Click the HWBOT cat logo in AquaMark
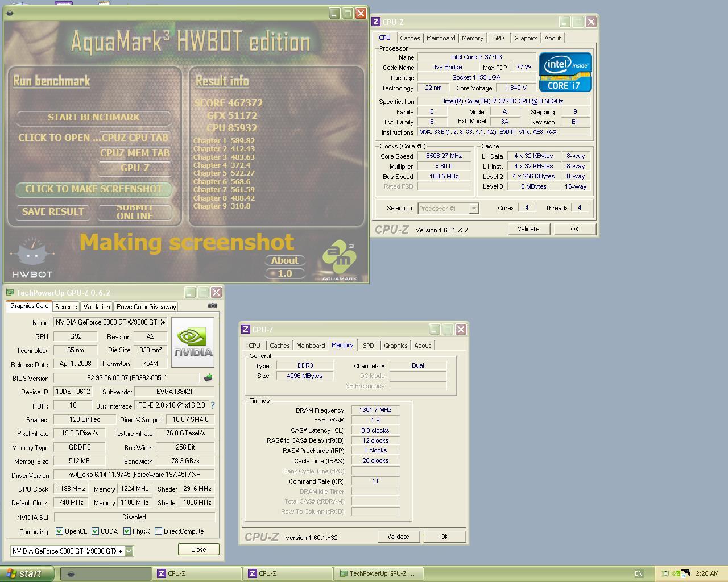The image size is (728, 582). [x=32, y=257]
